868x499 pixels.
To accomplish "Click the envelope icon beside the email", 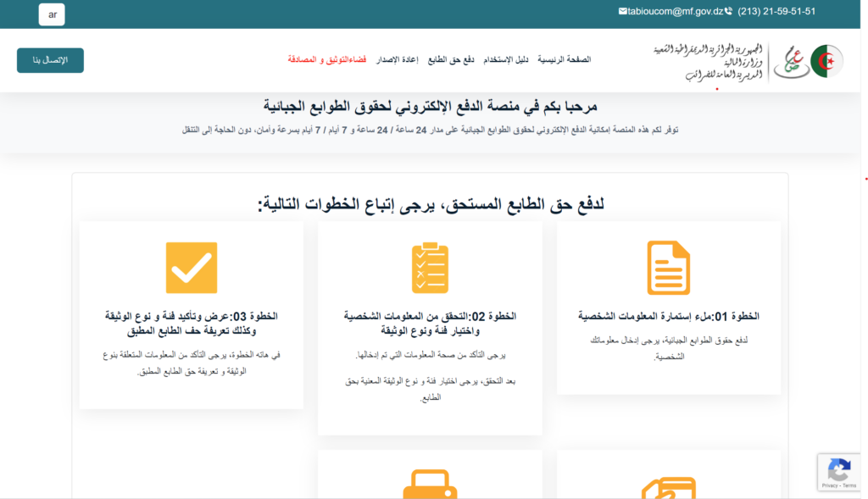I will (x=623, y=12).
